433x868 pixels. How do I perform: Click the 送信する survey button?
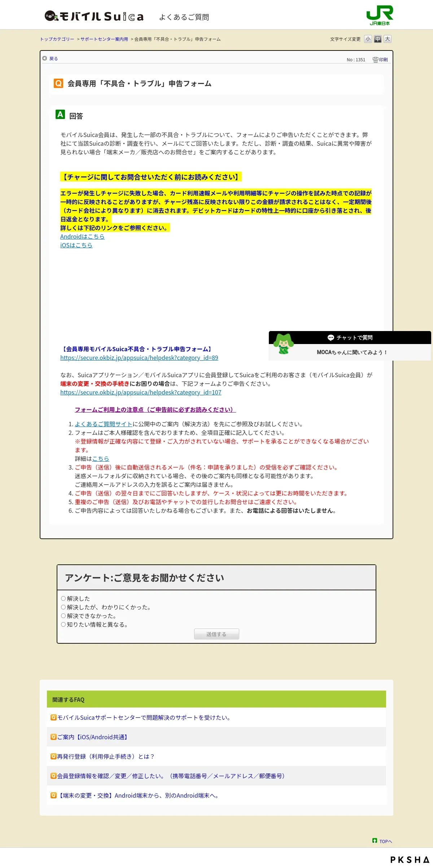point(216,634)
